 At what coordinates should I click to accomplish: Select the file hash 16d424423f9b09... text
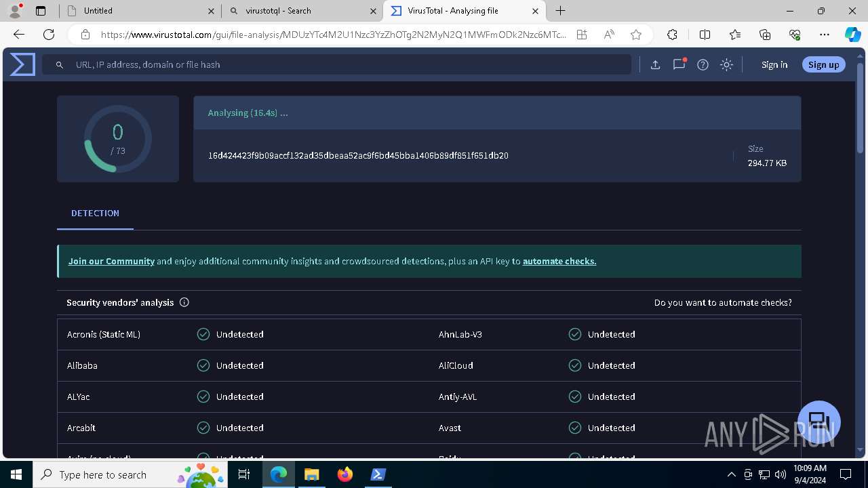(358, 155)
